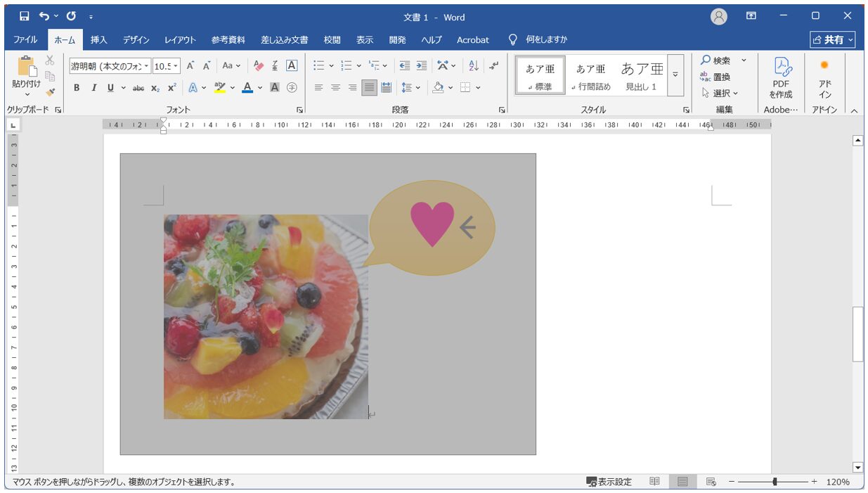Image resolution: width=868 pixels, height=493 pixels.
Task: Toggle strikethrough text formatting
Action: (138, 88)
